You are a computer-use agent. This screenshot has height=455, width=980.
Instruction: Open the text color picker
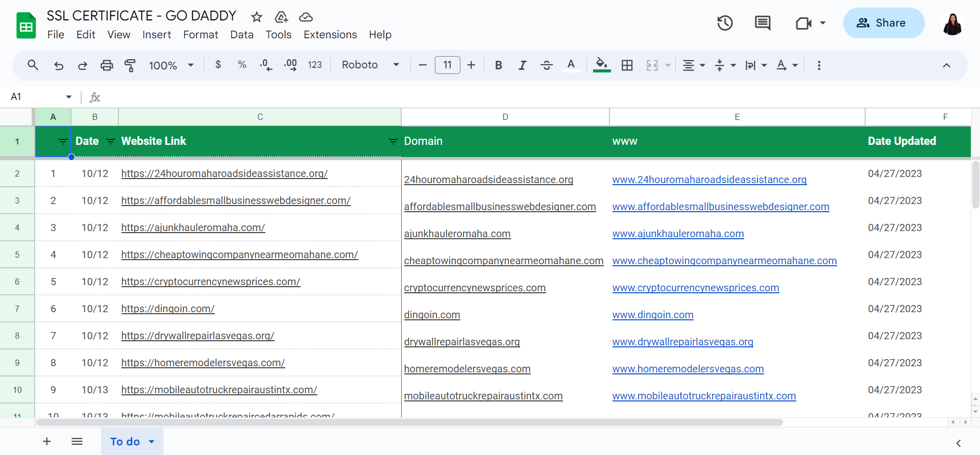[x=571, y=65]
